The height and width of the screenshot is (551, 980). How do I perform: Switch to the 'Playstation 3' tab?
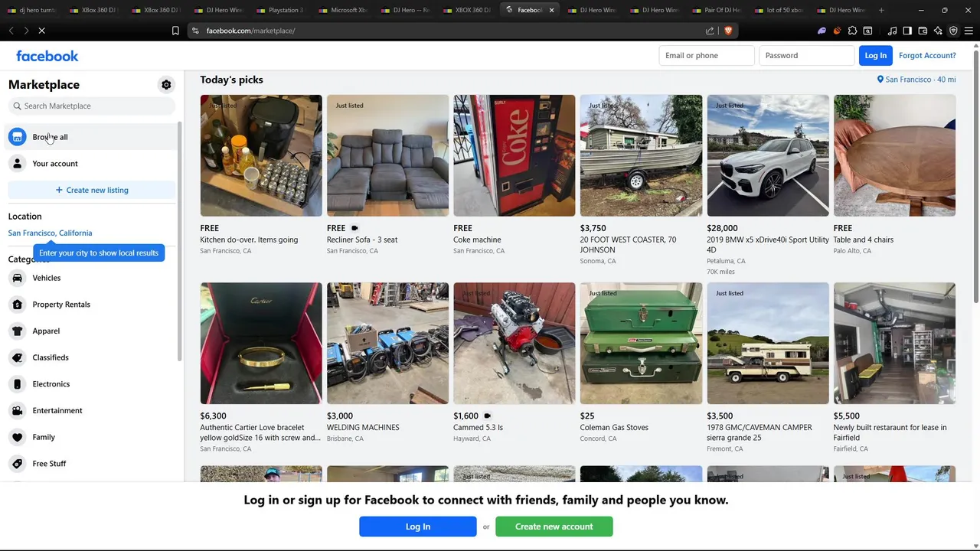coord(279,10)
